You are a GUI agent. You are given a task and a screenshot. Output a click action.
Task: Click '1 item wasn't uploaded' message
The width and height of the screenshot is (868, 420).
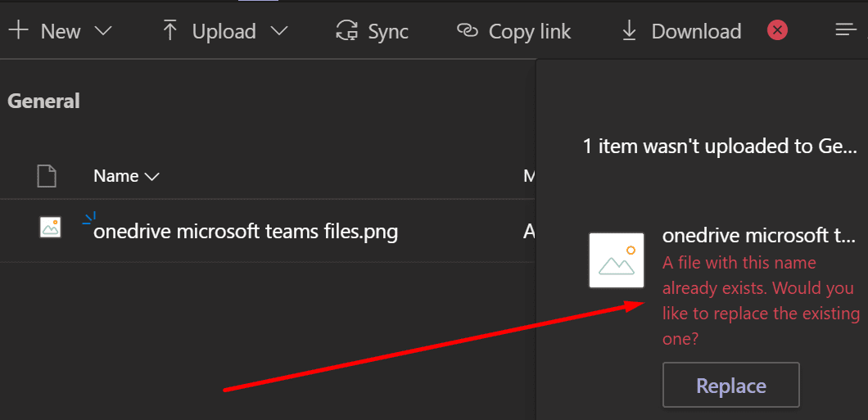(x=720, y=147)
